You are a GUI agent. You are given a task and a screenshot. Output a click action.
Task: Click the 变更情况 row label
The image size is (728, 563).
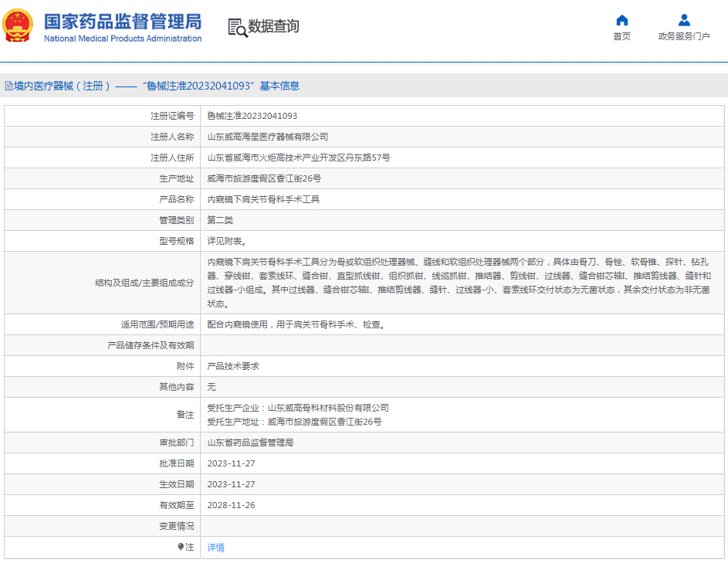[x=177, y=526]
